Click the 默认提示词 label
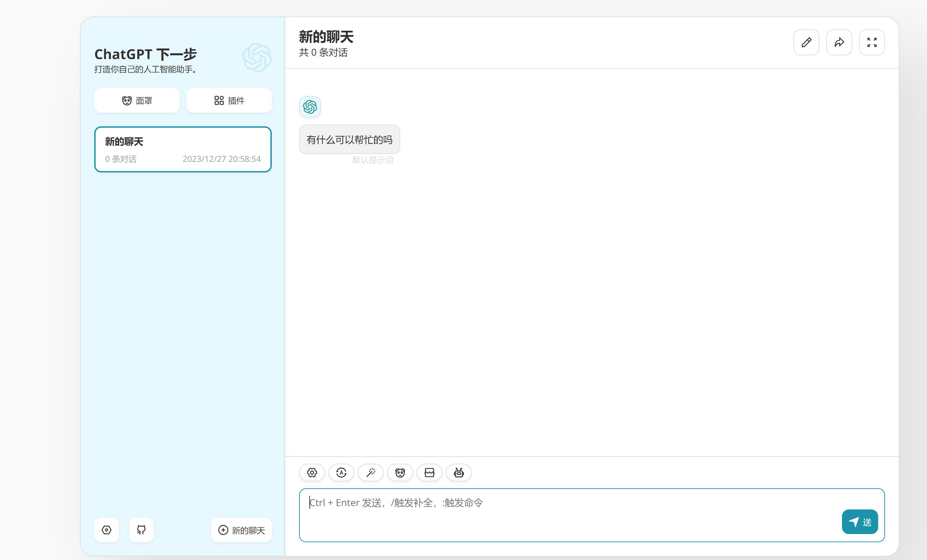 coord(373,160)
